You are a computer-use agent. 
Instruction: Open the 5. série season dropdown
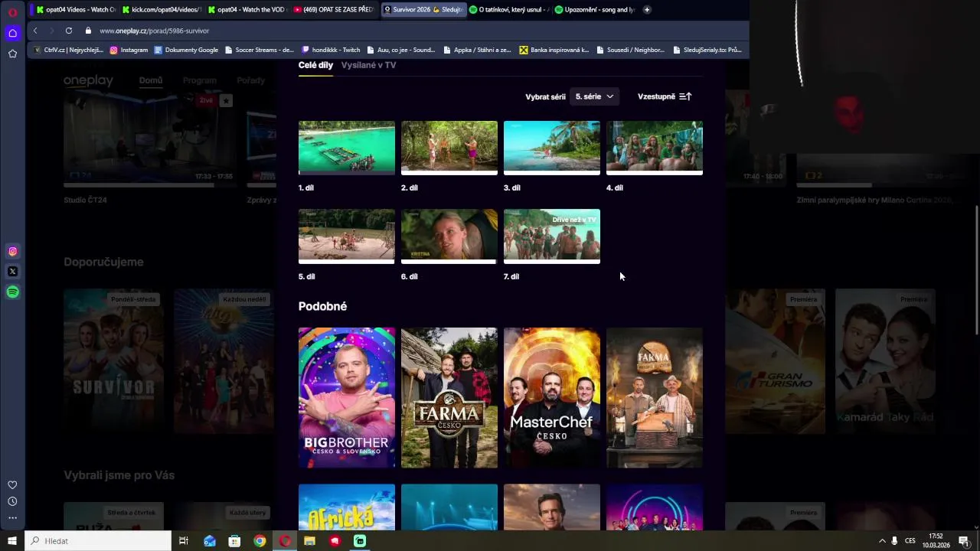(594, 96)
